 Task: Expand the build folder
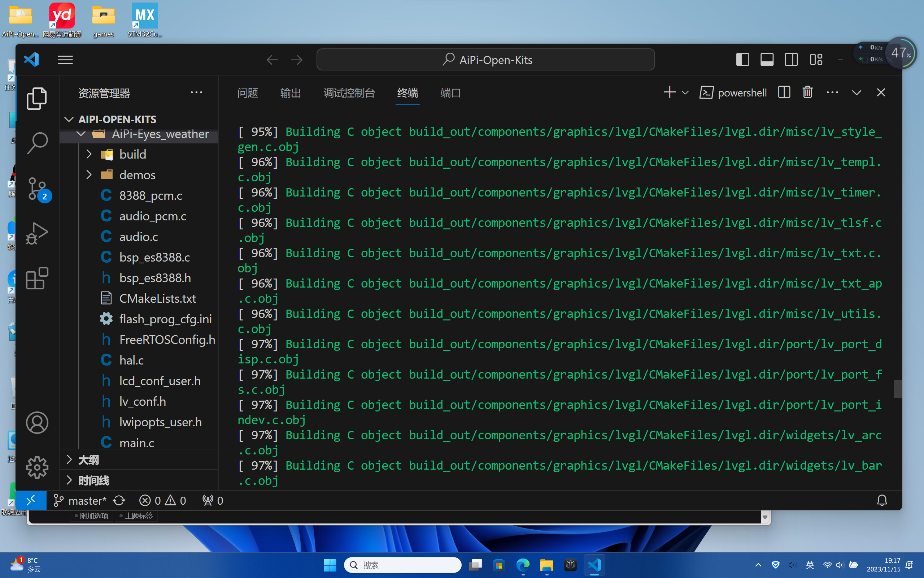pyautogui.click(x=139, y=154)
